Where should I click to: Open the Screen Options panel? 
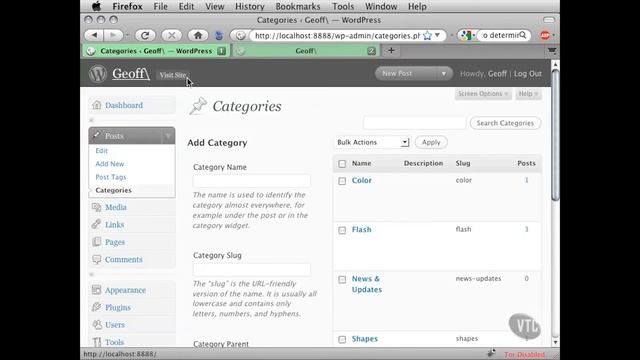pos(483,94)
